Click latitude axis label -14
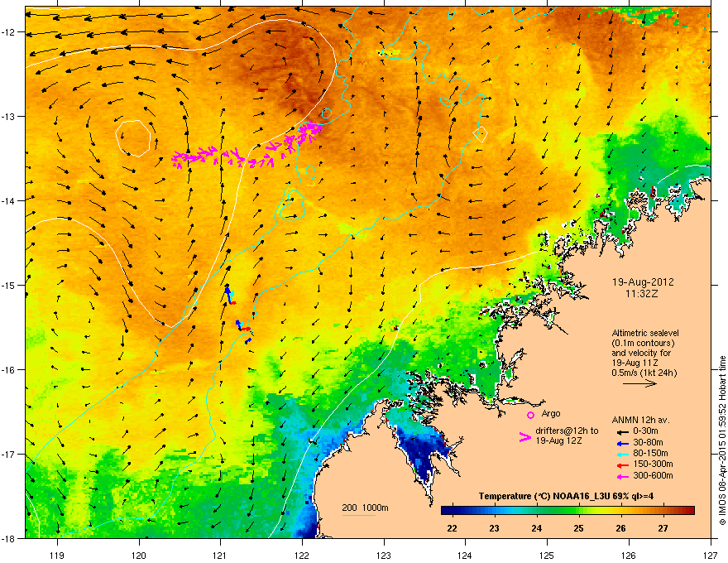Viewport: 728px width, 563px height. (9, 200)
